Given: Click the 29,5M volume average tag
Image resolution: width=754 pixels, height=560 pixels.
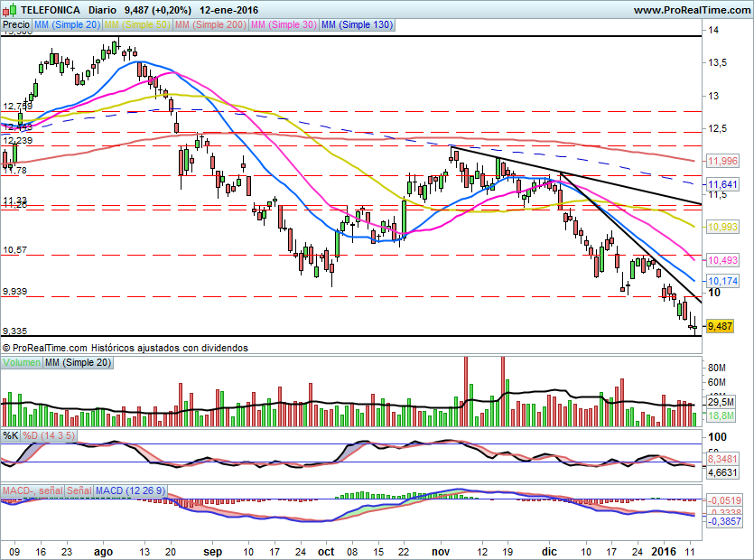Looking at the screenshot, I should [x=721, y=402].
